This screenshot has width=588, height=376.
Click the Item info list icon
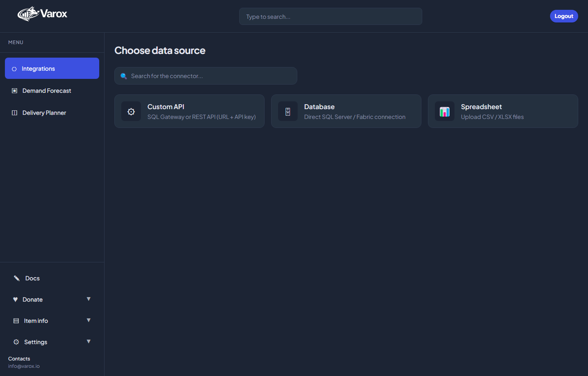click(x=16, y=320)
